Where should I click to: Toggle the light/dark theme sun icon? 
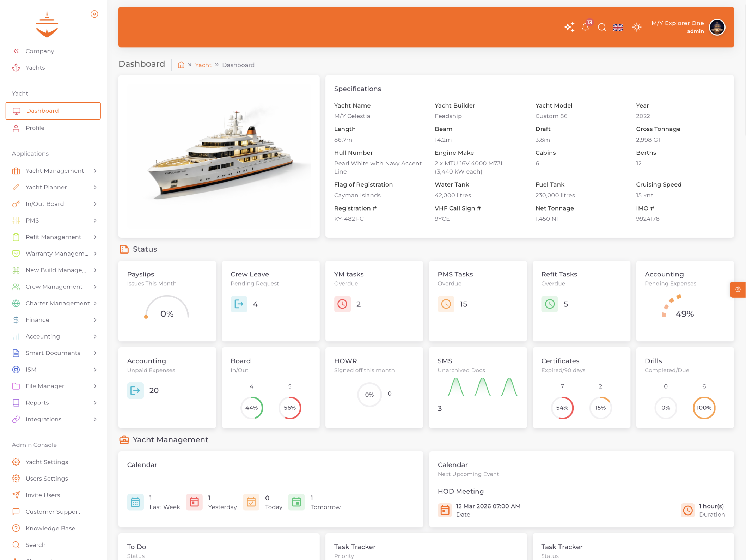636,27
